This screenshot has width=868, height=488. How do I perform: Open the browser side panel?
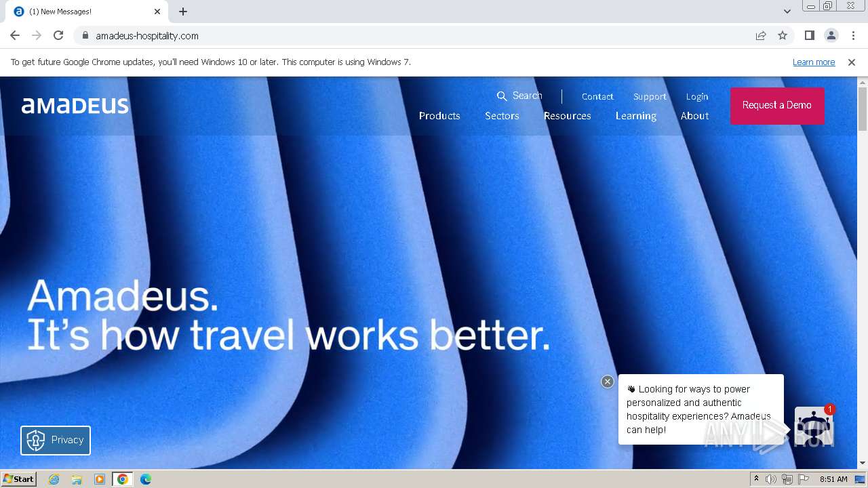tap(810, 35)
